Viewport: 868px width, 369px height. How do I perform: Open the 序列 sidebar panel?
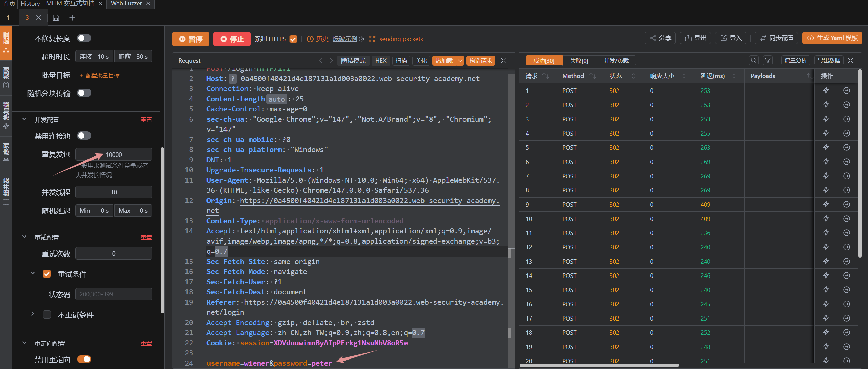point(6,153)
